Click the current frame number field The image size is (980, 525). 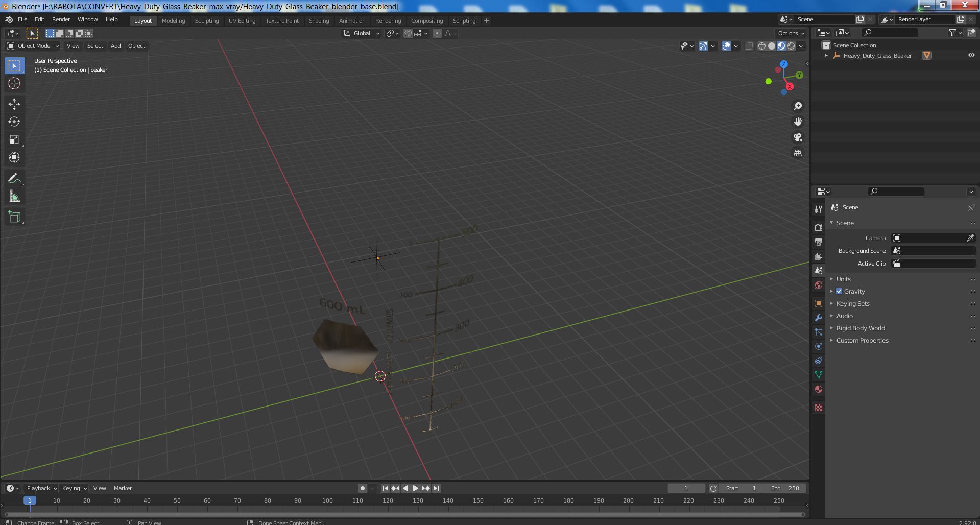click(686, 488)
